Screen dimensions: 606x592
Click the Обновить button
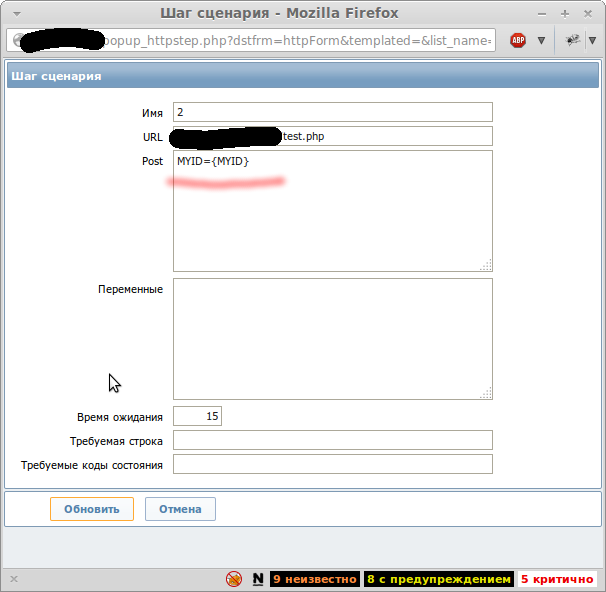point(92,509)
